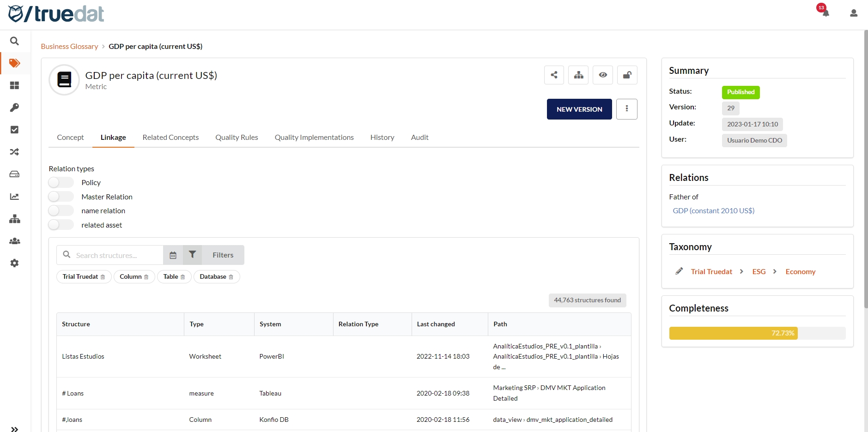Screen dimensions: 868x432
Task: Expand the Filters dropdown
Action: point(223,255)
